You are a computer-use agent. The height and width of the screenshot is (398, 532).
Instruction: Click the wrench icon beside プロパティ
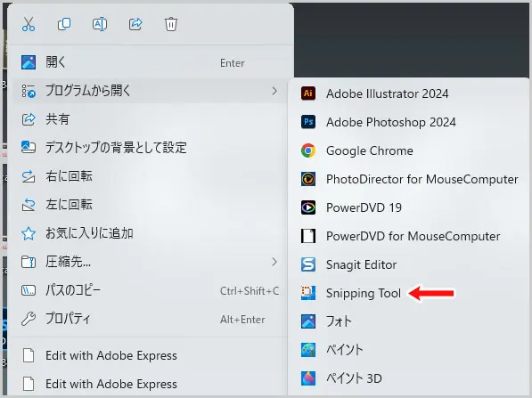[29, 319]
